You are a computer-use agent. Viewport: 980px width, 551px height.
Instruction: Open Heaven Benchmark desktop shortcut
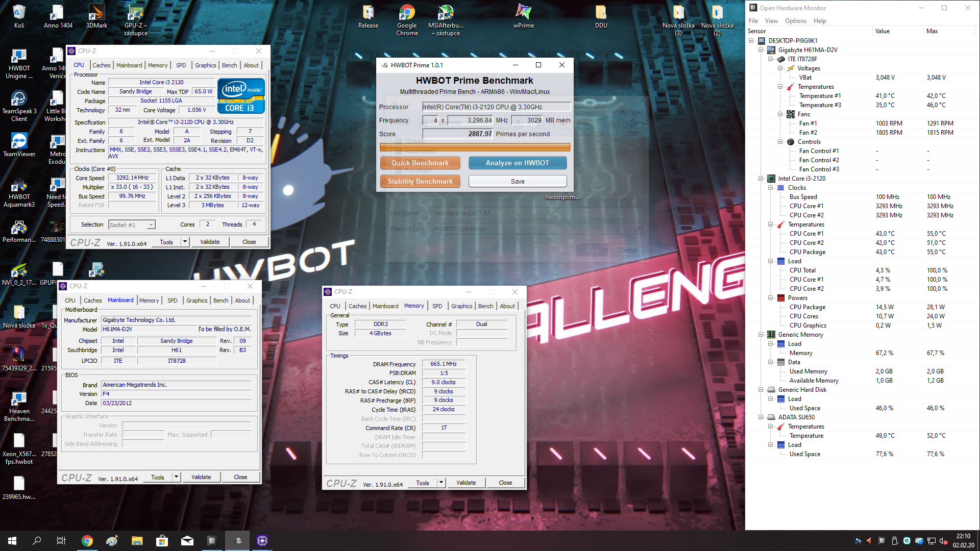19,406
